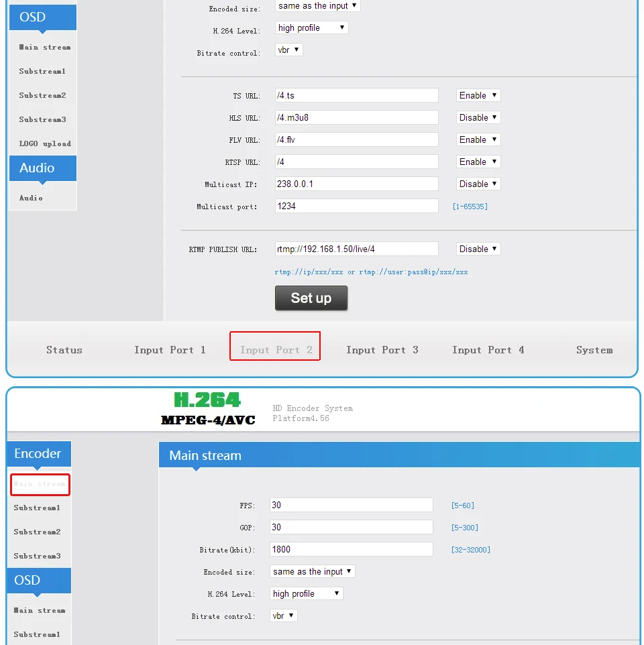Open the Audio sidebar link

click(31, 198)
